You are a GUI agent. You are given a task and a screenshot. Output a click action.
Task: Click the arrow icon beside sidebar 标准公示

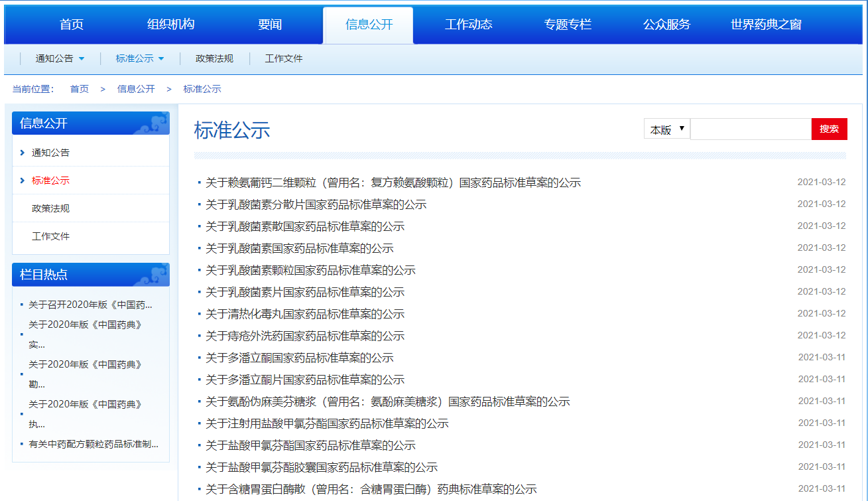pyautogui.click(x=23, y=180)
